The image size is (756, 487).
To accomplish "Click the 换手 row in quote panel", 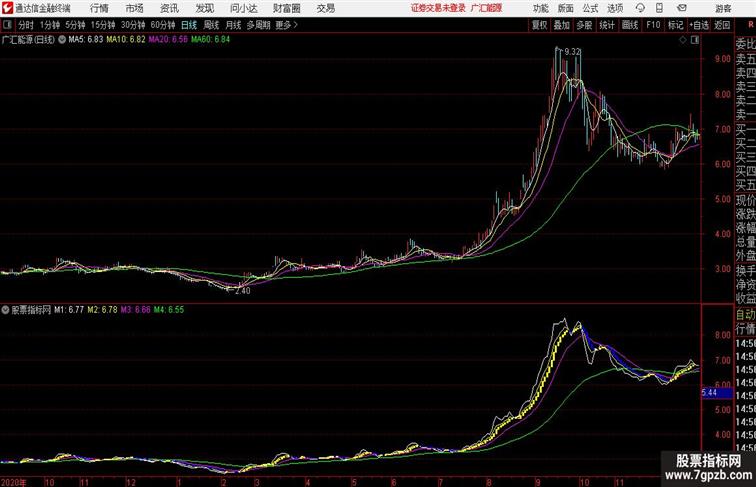I will tap(745, 270).
